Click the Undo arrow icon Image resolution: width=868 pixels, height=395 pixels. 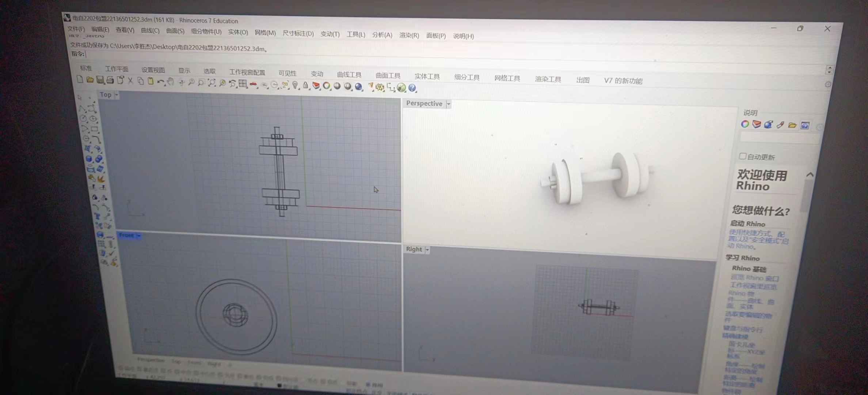[x=160, y=82]
